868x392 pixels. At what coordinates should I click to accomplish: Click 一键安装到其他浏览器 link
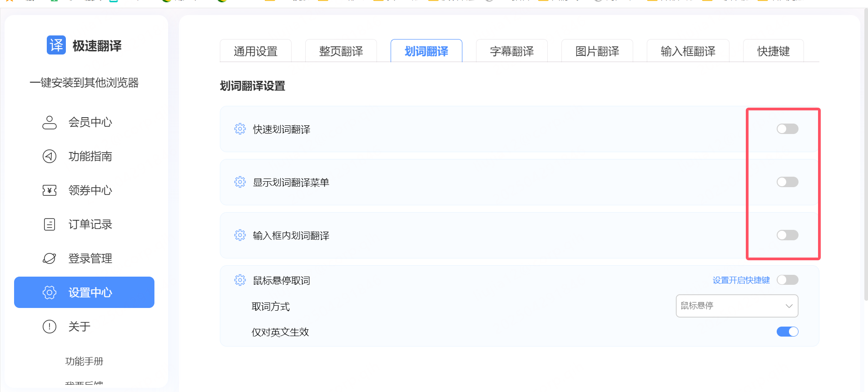coord(84,83)
